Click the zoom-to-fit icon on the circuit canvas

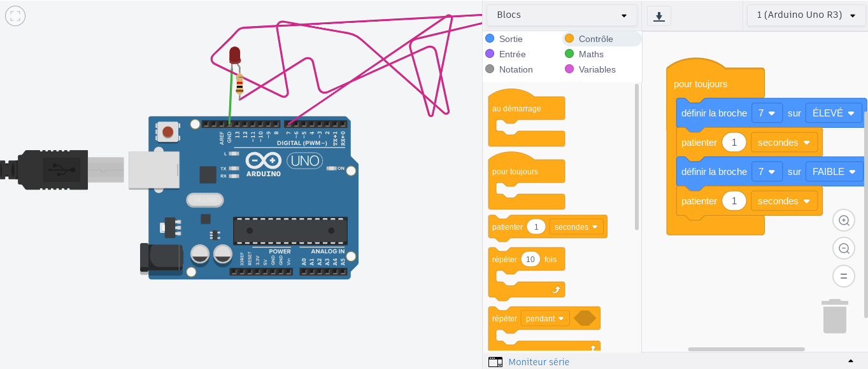[x=15, y=16]
